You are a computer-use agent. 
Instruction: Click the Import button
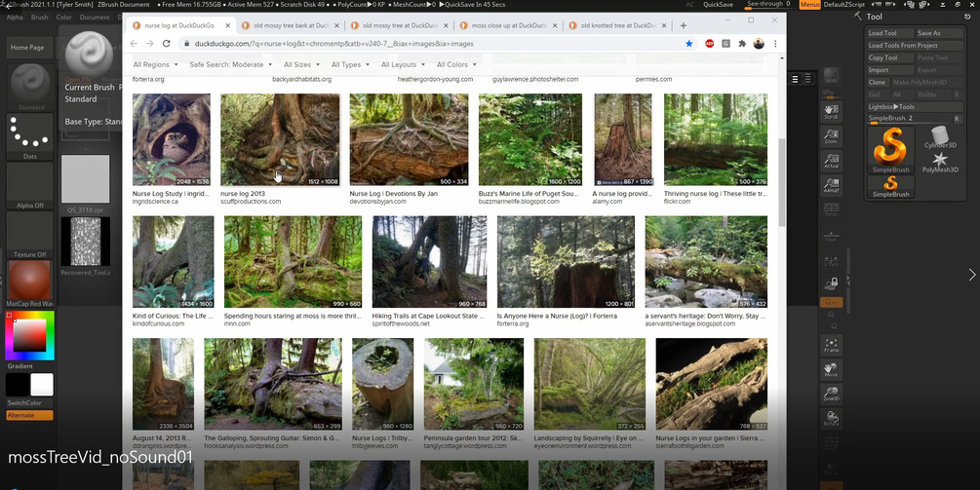coord(890,70)
